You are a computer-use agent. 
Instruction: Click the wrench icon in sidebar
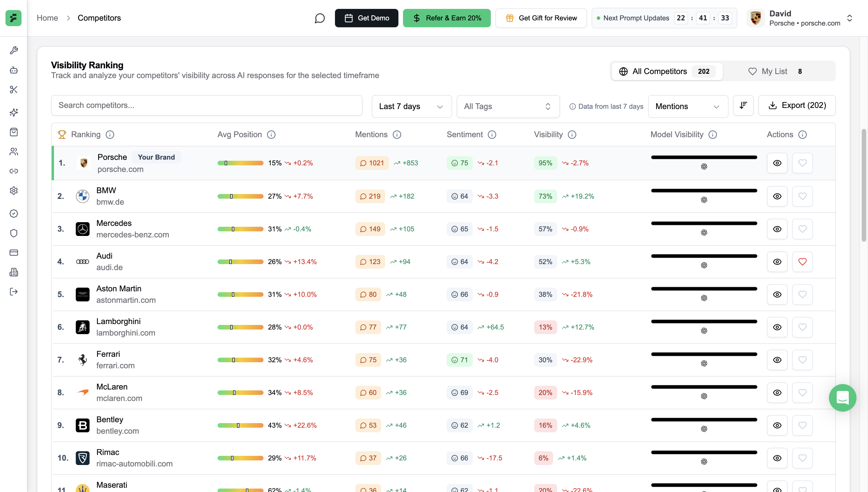pos(13,50)
